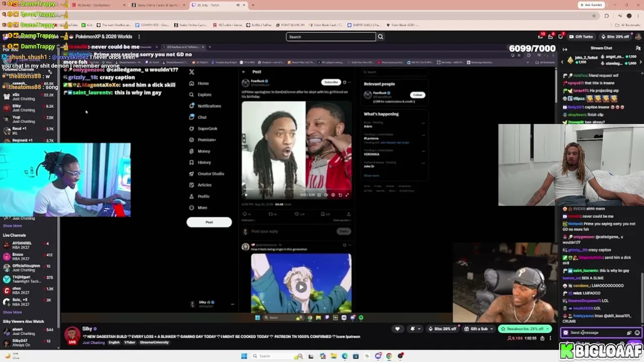Screen dimensions: 644x362
Task: Open xQc channel in the sidebar
Action: coord(29,97)
